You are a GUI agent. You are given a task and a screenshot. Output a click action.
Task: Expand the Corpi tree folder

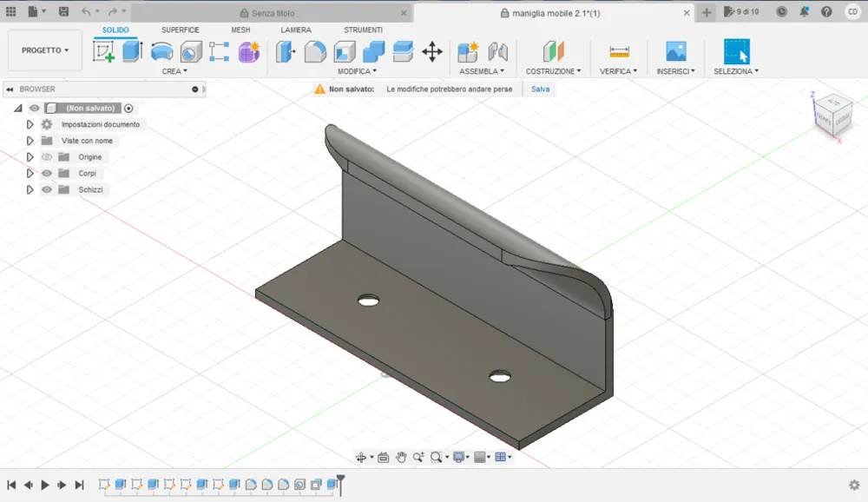[30, 174]
